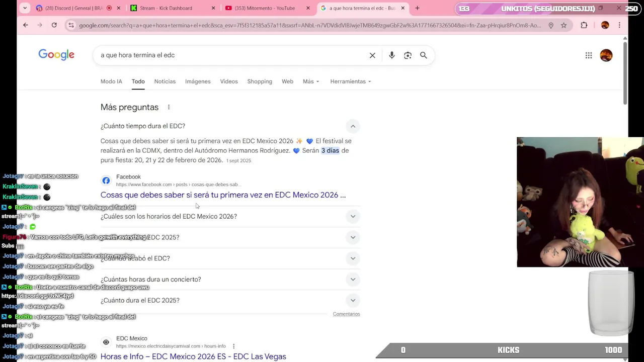Open the Modo IA search tab
644x362 pixels.
pyautogui.click(x=111, y=81)
